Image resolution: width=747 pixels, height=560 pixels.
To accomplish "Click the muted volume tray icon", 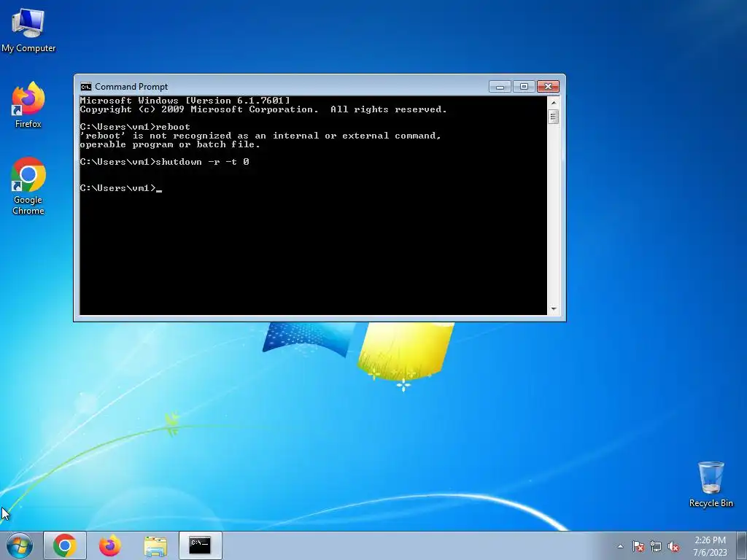I will (x=673, y=546).
